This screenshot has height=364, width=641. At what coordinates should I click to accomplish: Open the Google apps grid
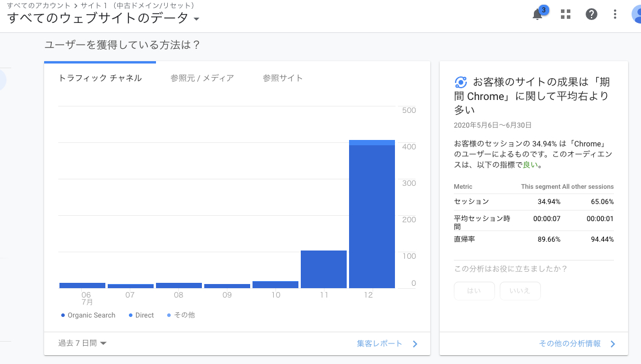[565, 15]
